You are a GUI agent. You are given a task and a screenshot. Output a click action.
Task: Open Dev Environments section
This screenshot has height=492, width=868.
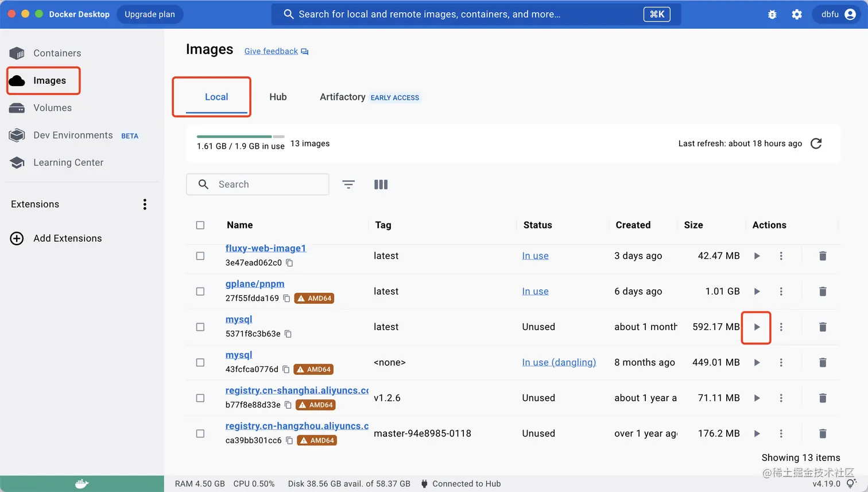(73, 135)
